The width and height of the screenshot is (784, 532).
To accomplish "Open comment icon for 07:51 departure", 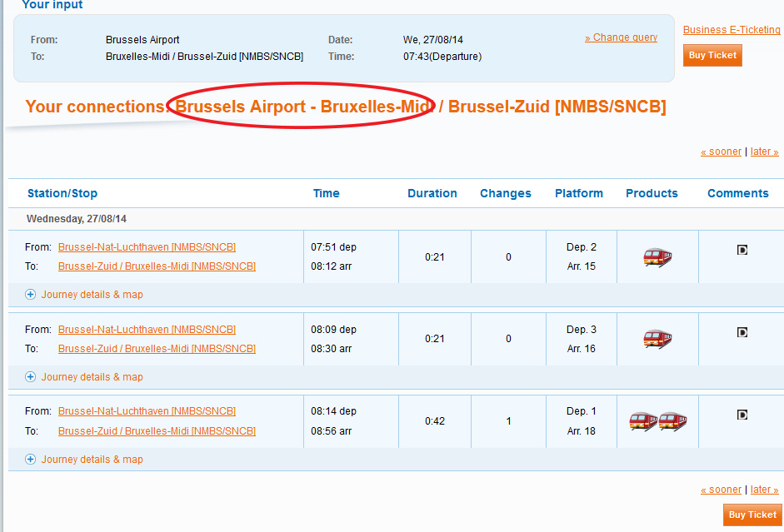I will point(742,250).
